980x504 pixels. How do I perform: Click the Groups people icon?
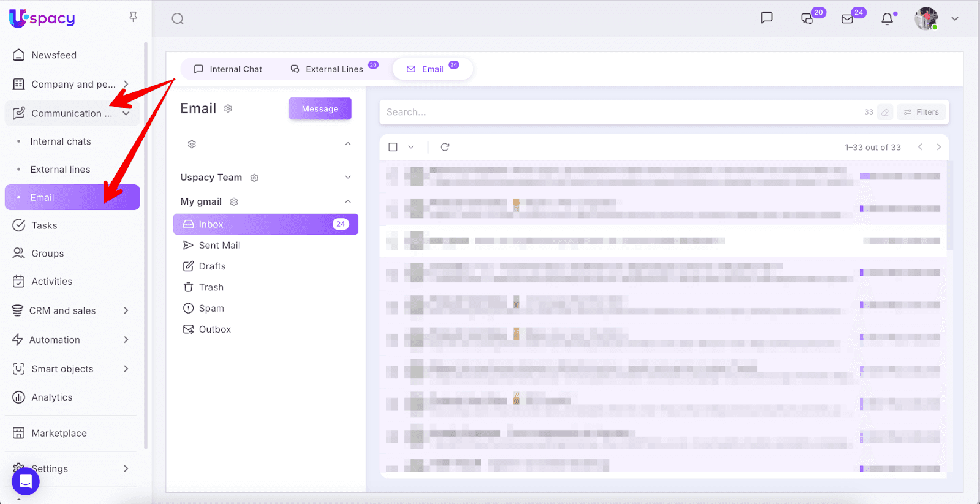(x=19, y=254)
